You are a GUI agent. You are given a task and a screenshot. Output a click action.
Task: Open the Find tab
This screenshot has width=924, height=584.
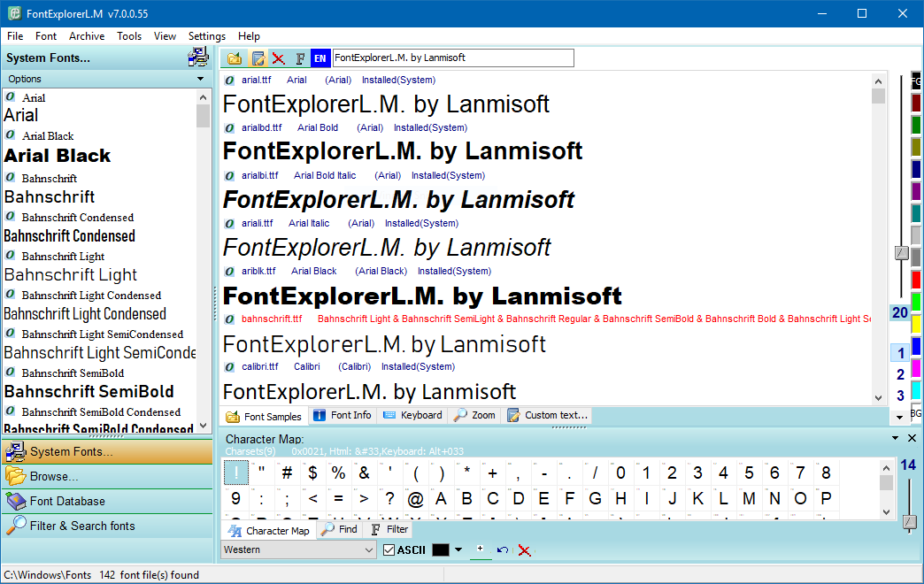pos(340,529)
